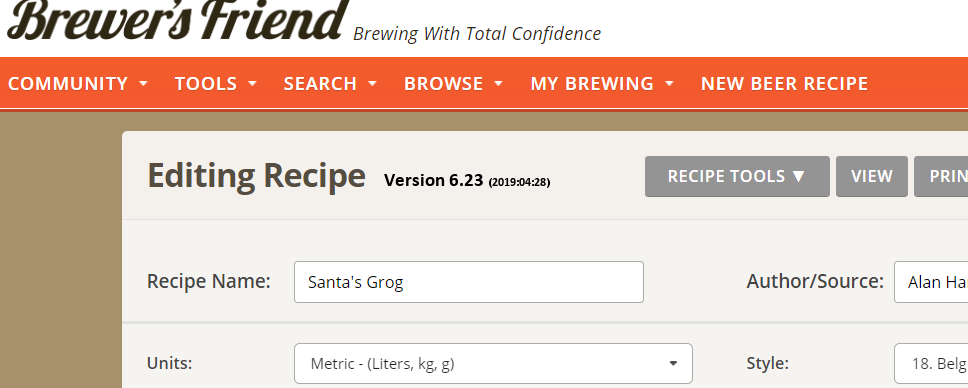Click the View button
The image size is (968, 388).
(x=872, y=177)
